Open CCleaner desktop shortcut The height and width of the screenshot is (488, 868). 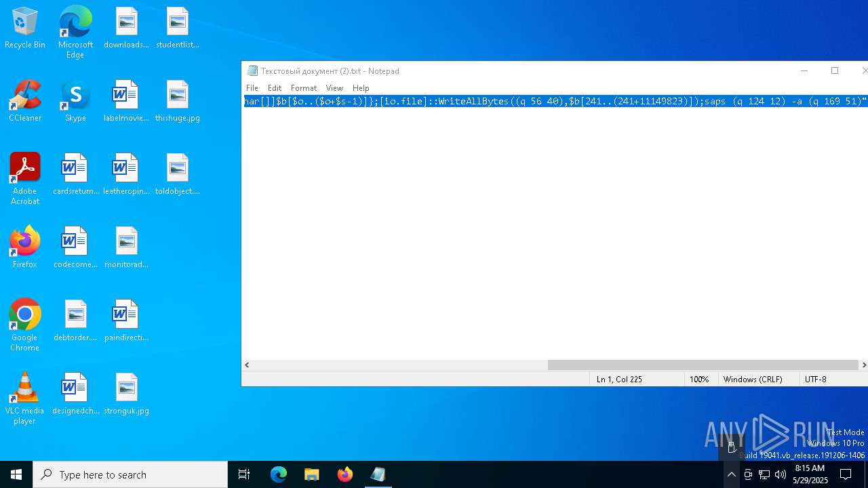tap(25, 102)
